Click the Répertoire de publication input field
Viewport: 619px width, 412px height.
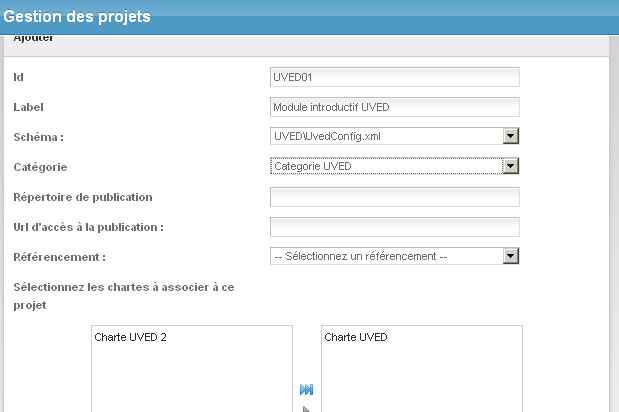pyautogui.click(x=395, y=196)
